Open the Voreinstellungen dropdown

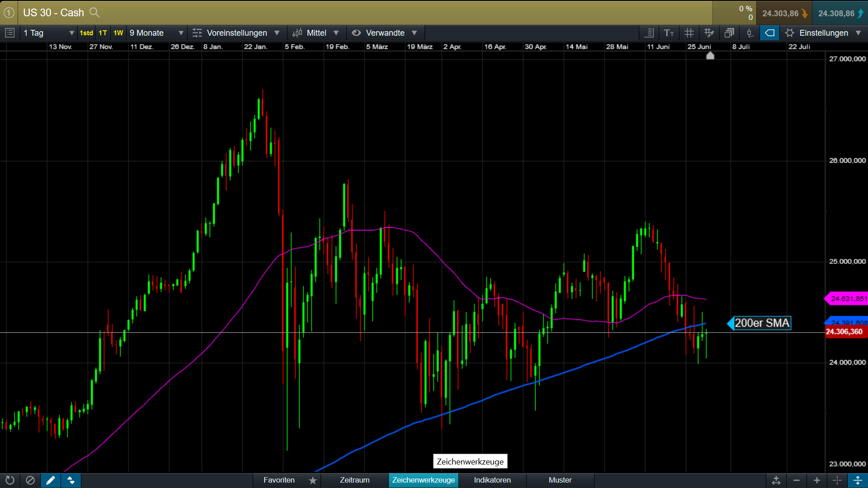click(x=236, y=33)
